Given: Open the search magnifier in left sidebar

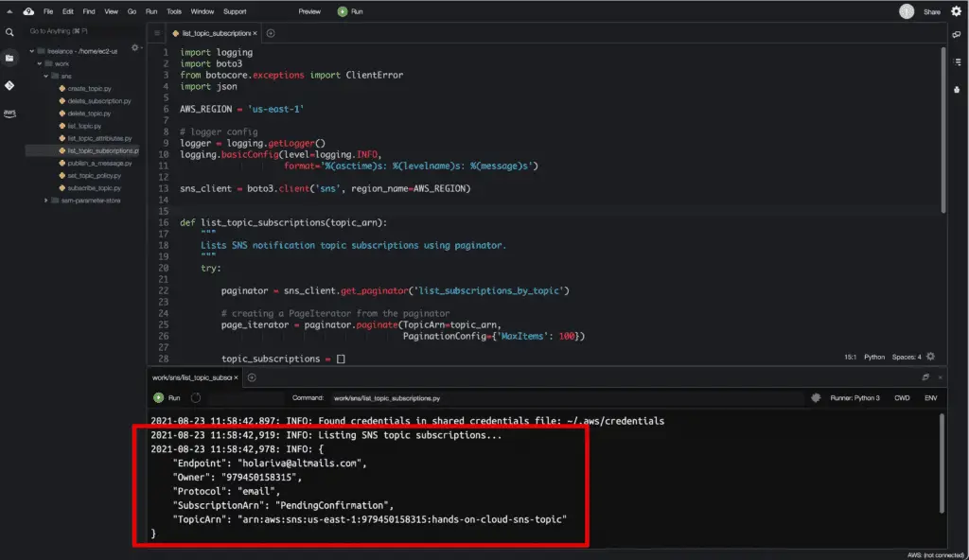Looking at the screenshot, I should pyautogui.click(x=9, y=32).
